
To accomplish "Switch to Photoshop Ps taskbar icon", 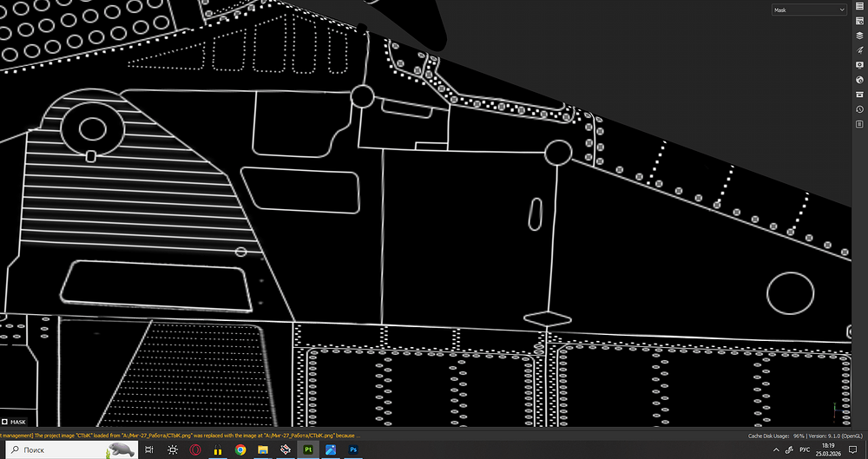I will (x=353, y=449).
